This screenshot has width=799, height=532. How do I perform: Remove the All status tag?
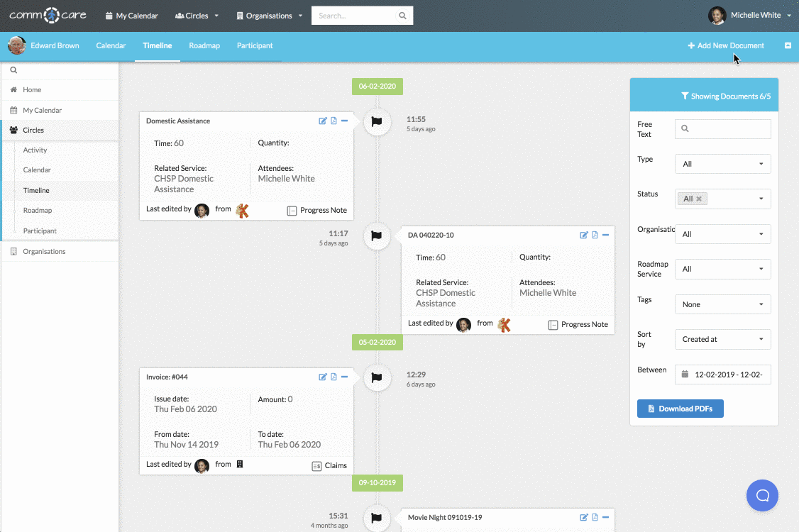(699, 199)
